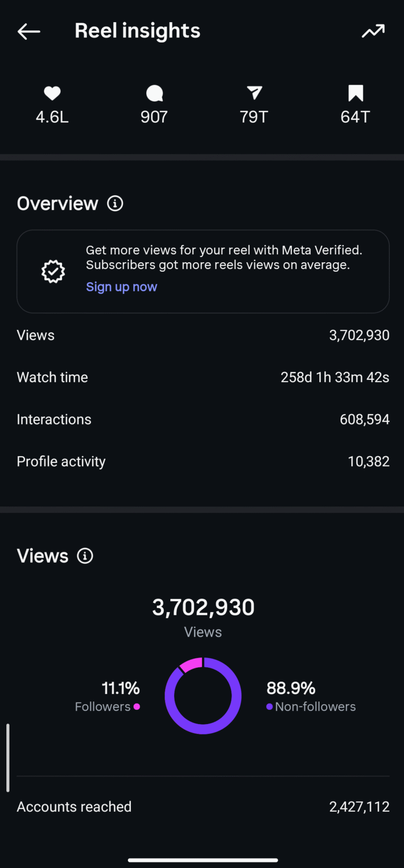Tap the comments bubble icon
The width and height of the screenshot is (404, 868).
coord(154,94)
